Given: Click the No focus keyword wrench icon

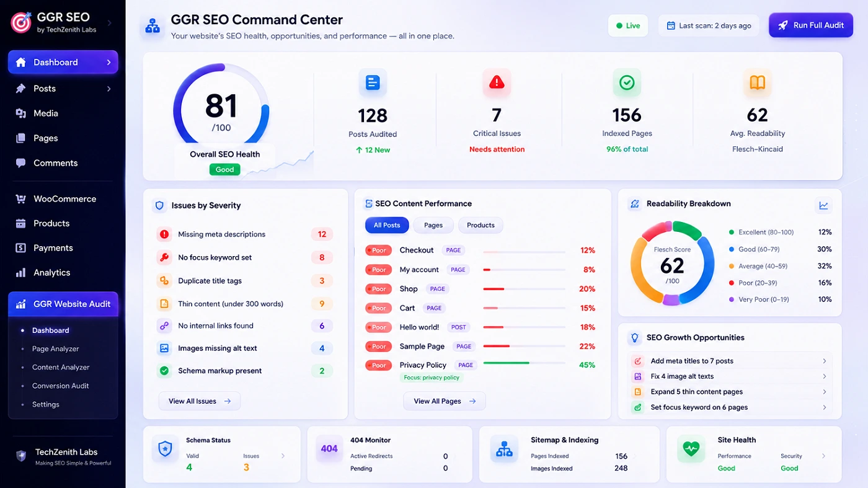Looking at the screenshot, I should tap(164, 257).
